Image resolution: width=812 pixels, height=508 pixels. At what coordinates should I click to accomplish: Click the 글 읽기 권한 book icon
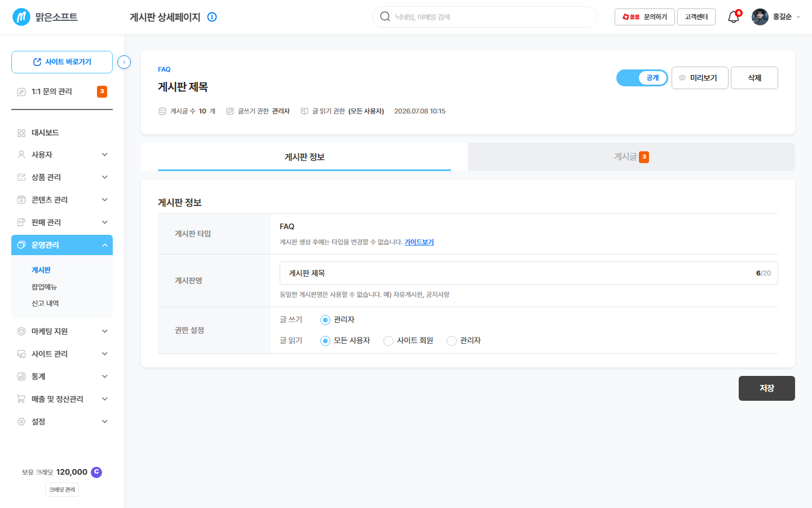tap(304, 111)
